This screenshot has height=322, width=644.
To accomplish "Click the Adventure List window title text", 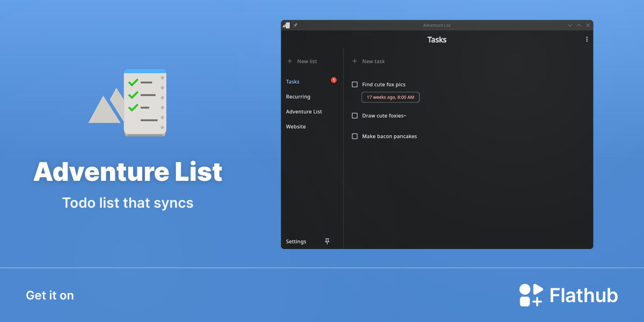I will [437, 25].
